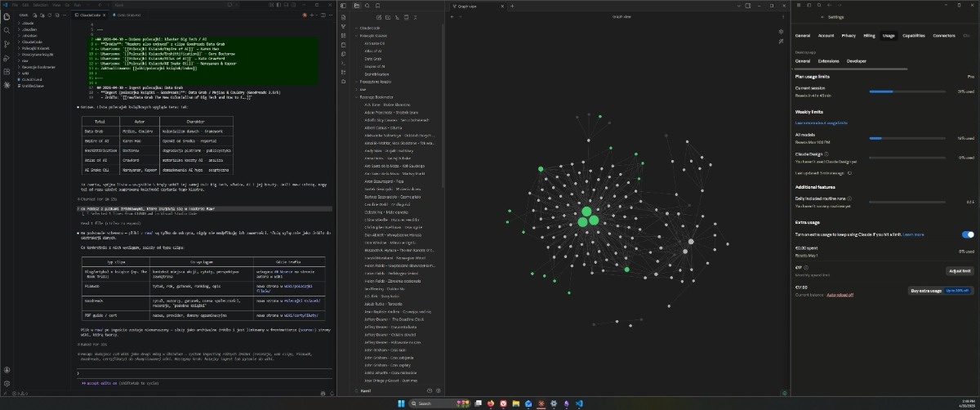Expand .claude folder in VS Code explorer
Viewport: 980px width, 410px height.
click(x=29, y=24)
